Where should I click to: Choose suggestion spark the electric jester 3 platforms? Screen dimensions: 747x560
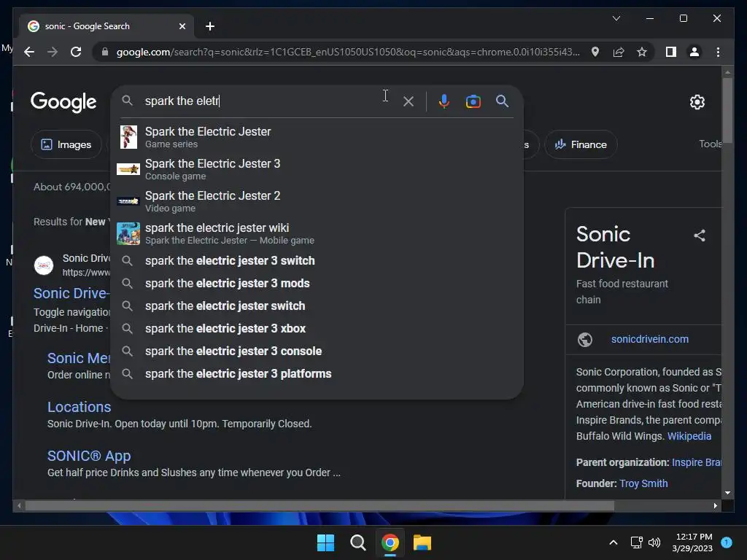[x=317, y=374]
